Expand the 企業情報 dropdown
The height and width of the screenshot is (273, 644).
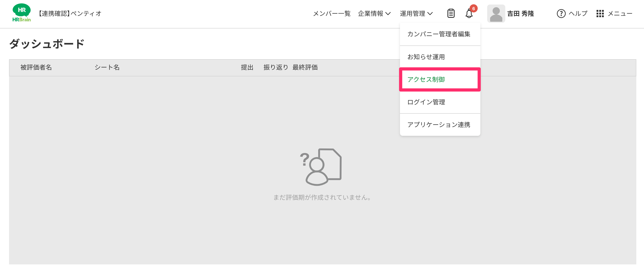tap(374, 14)
